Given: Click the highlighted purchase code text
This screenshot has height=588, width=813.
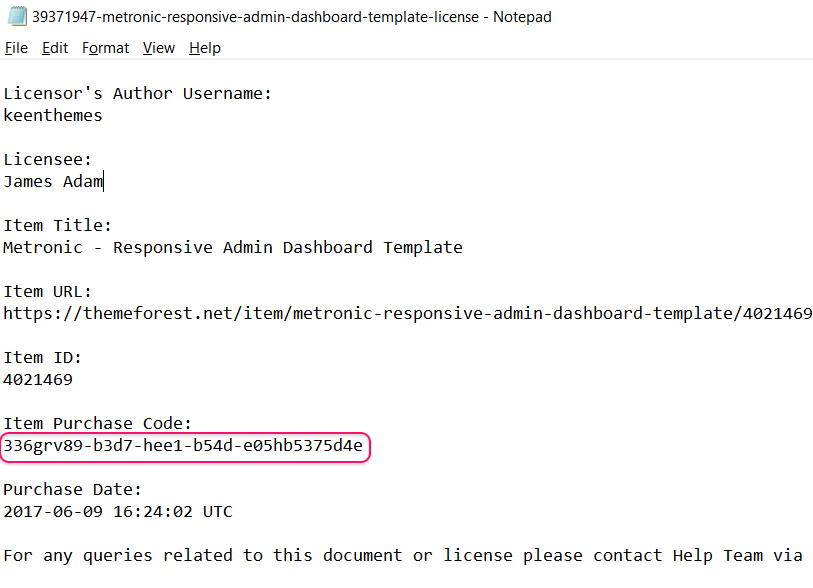Looking at the screenshot, I should (184, 446).
